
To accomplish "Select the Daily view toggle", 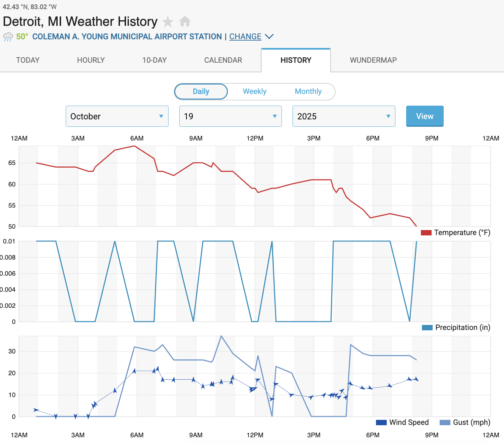I will coord(201,92).
